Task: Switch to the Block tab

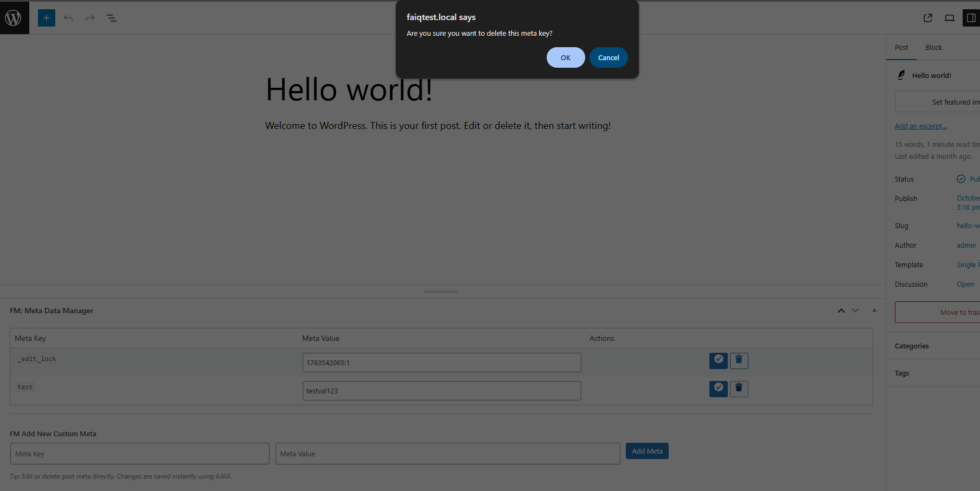Action: tap(933, 47)
